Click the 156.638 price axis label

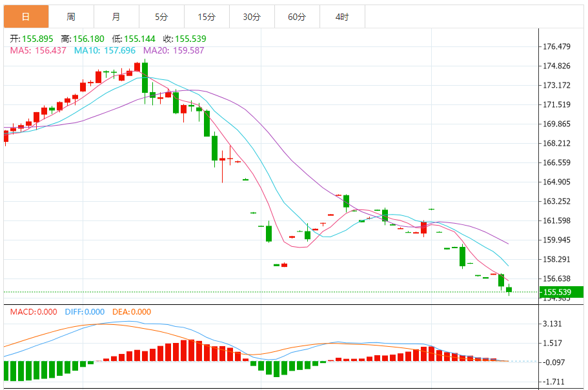[x=556, y=278]
